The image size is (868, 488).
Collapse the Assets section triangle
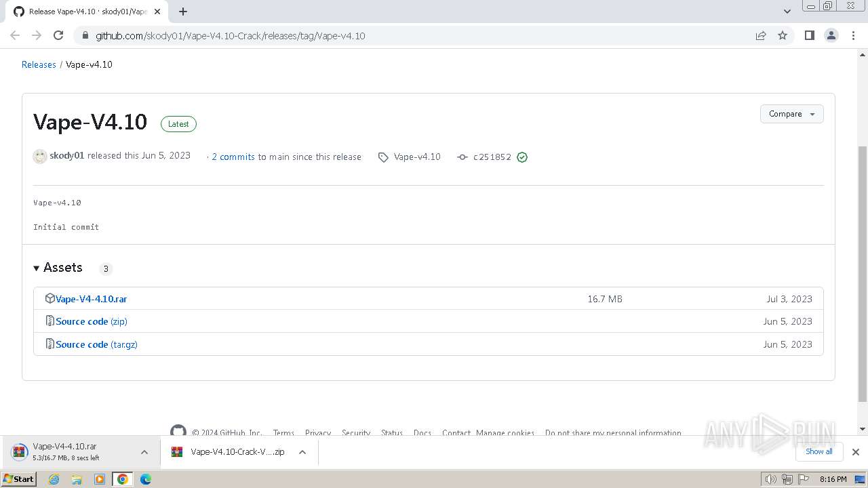(x=37, y=268)
